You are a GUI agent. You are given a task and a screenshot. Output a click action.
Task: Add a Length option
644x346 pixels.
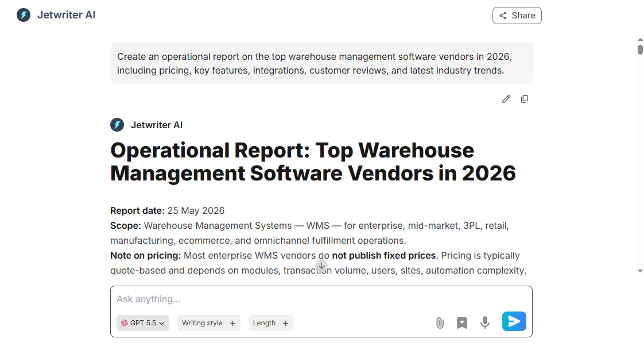[271, 323]
